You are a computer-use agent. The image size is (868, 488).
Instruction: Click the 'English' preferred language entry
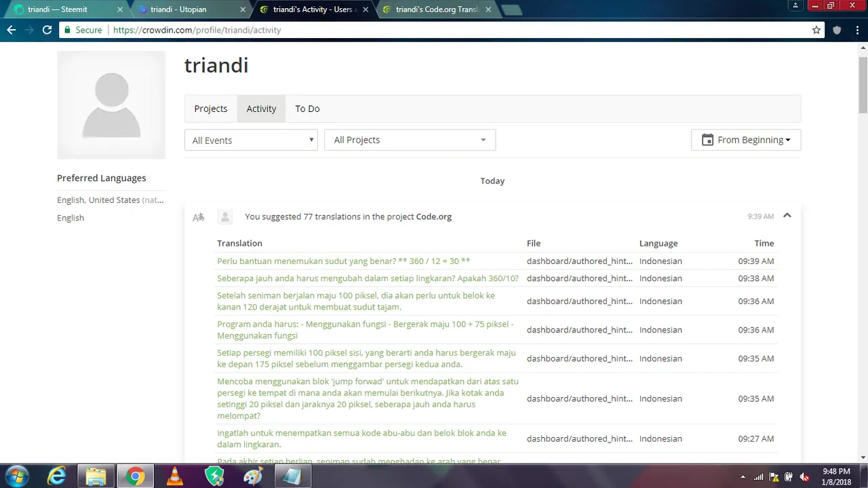point(71,218)
